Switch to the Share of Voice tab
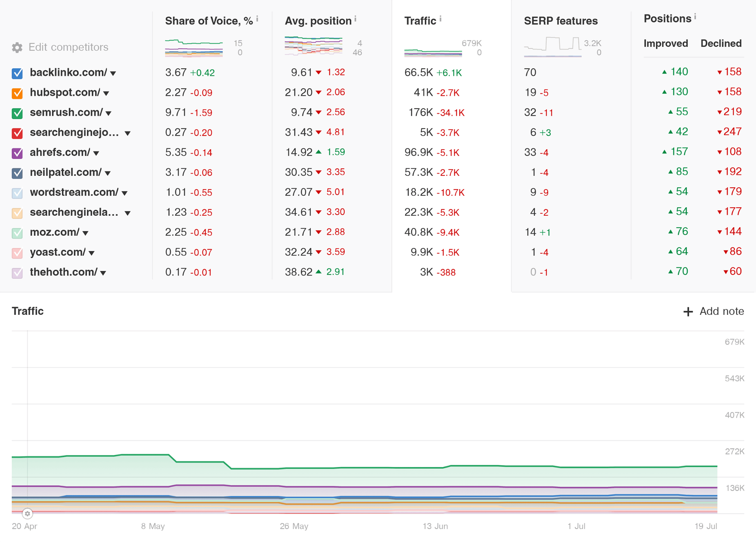The image size is (756, 542). click(209, 21)
